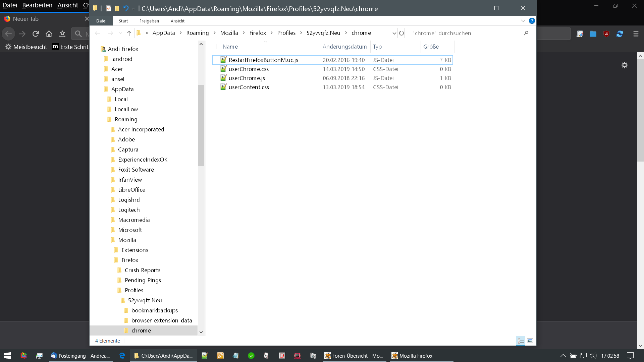Open the Ansicht ribbon tab
Screen dimensions: 644x362
coord(177,21)
